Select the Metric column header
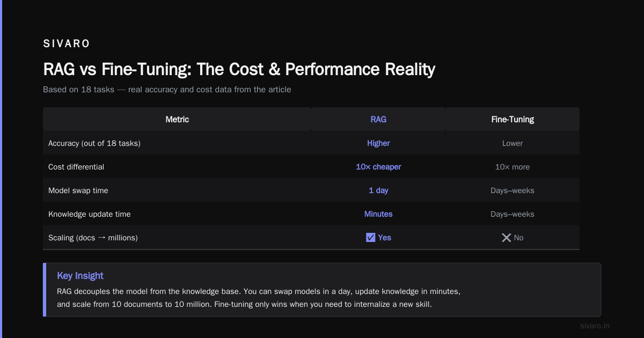The height and width of the screenshot is (338, 644). [177, 119]
